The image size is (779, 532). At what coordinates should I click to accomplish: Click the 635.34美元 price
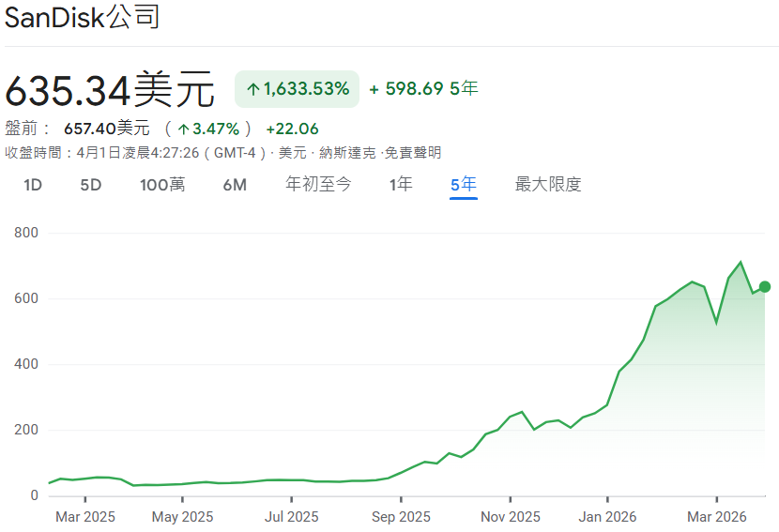(110, 89)
